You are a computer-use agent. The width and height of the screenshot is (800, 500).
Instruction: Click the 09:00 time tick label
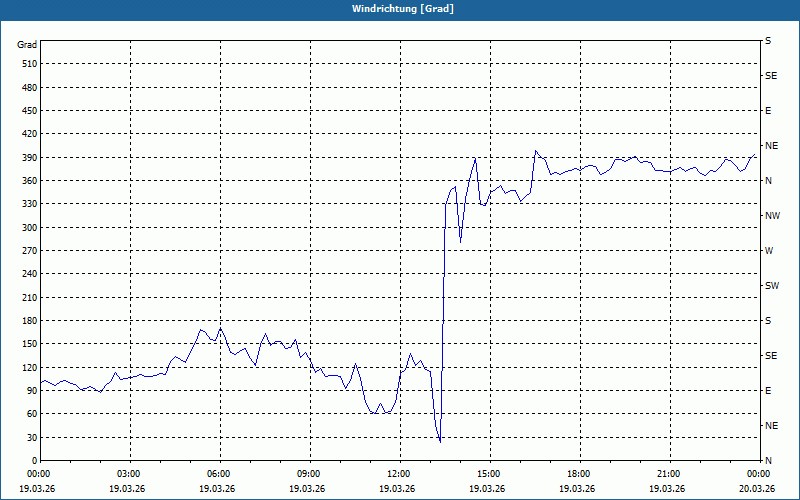tap(309, 474)
